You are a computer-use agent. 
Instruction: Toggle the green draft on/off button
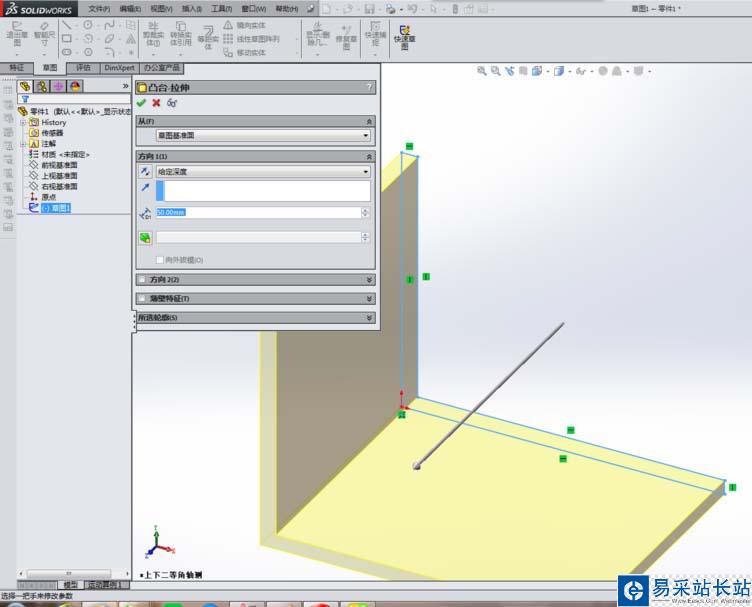[x=145, y=237]
